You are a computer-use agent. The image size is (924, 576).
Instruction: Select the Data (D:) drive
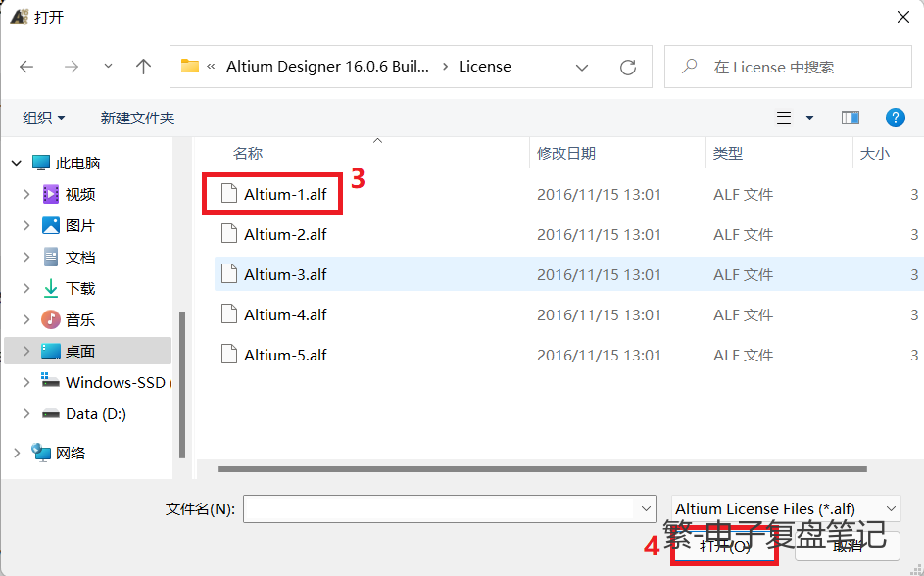(x=96, y=414)
